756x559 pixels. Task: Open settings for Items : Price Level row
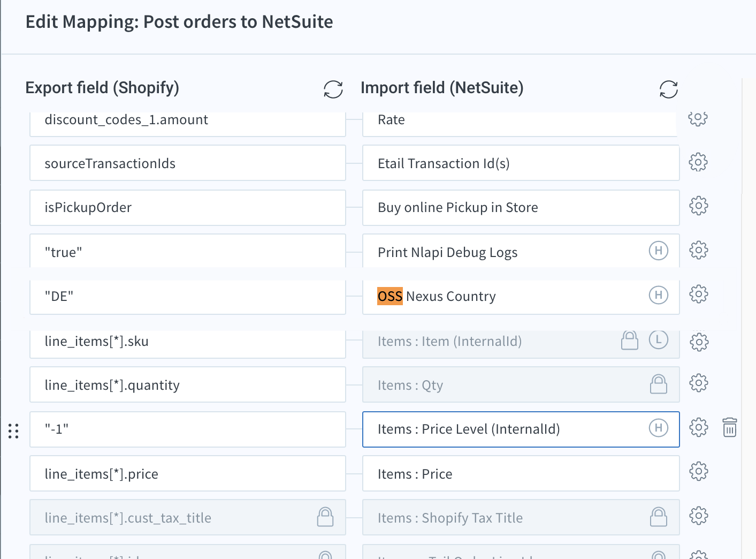pyautogui.click(x=698, y=427)
